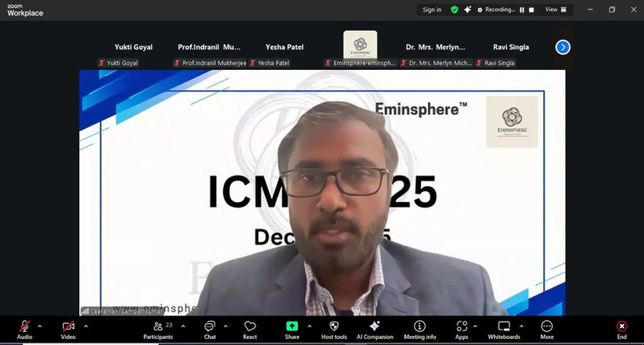
Task: Select Yesha Patel participant tile
Action: pyautogui.click(x=284, y=47)
